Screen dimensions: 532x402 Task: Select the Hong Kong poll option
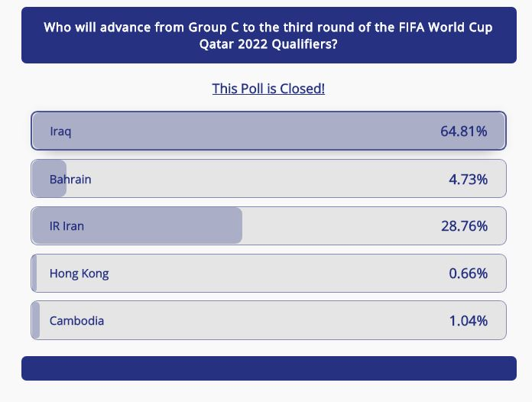pos(268,273)
